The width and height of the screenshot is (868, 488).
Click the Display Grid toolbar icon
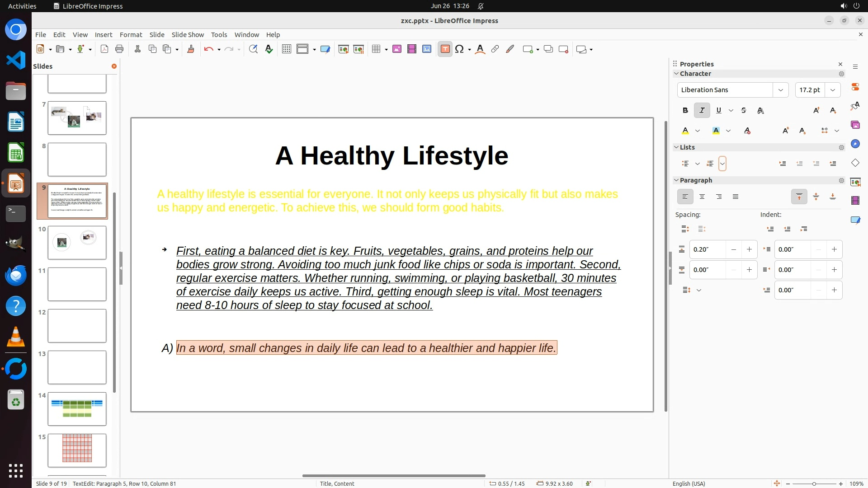286,49
